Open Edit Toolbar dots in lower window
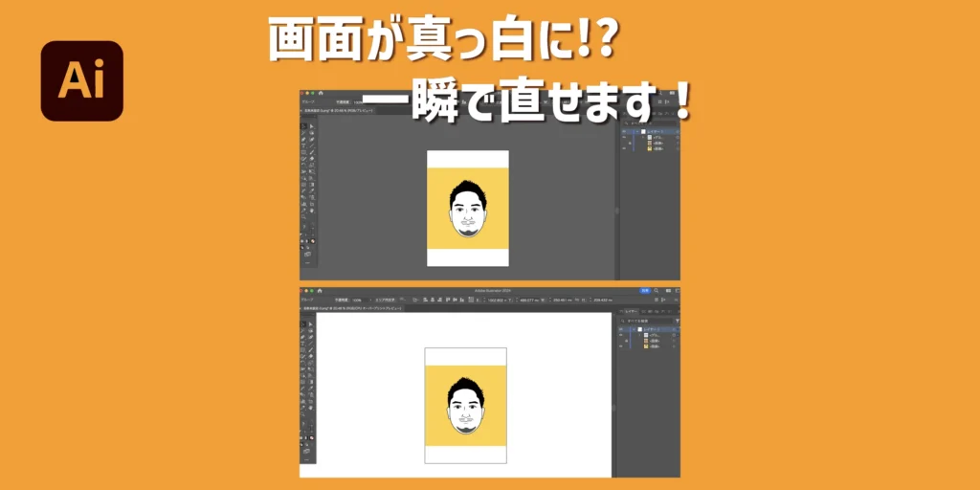980x490 pixels. [x=307, y=460]
